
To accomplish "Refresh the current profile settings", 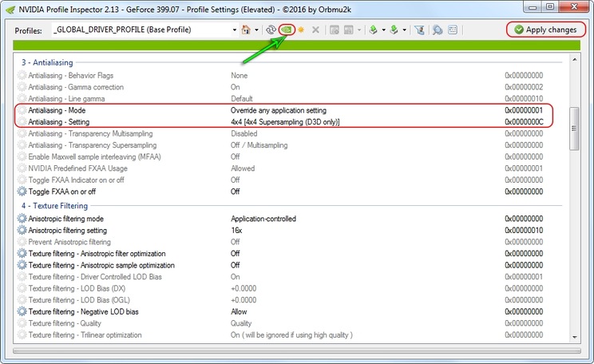I will click(271, 30).
